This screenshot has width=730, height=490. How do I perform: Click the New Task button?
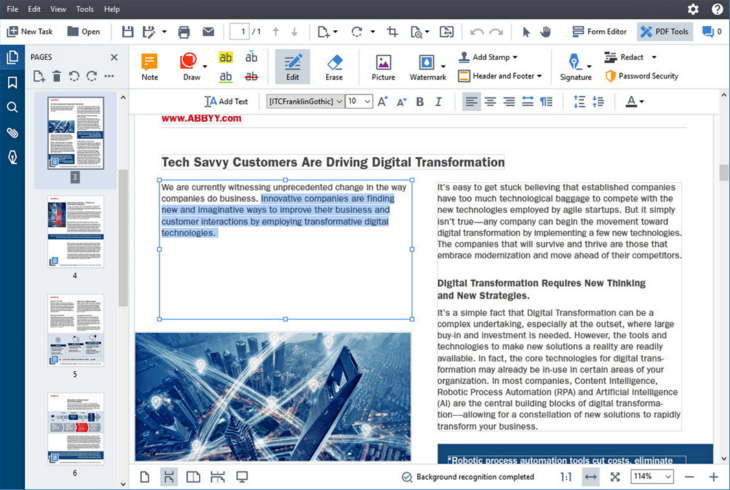[x=30, y=32]
